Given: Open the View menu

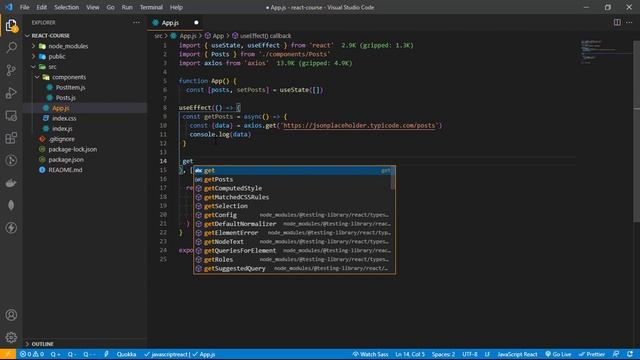Looking at the screenshot, I should click(x=93, y=7).
